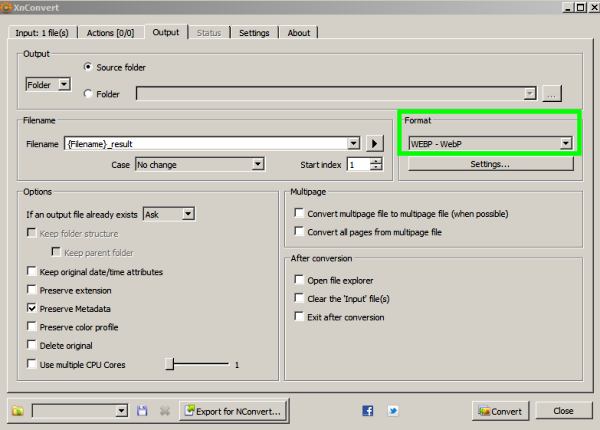Enable Open file explorer after conversion
Screen dimensions: 600x430
click(299, 280)
